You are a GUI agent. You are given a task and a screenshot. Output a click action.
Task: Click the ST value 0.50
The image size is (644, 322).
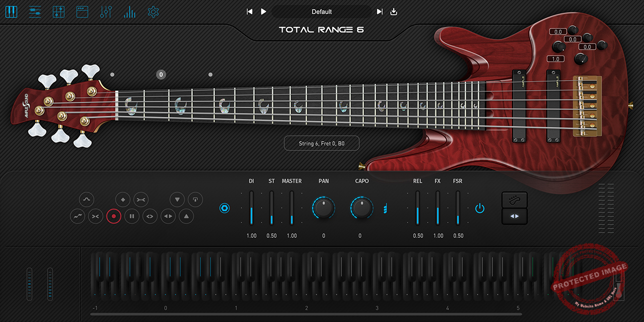(271, 236)
